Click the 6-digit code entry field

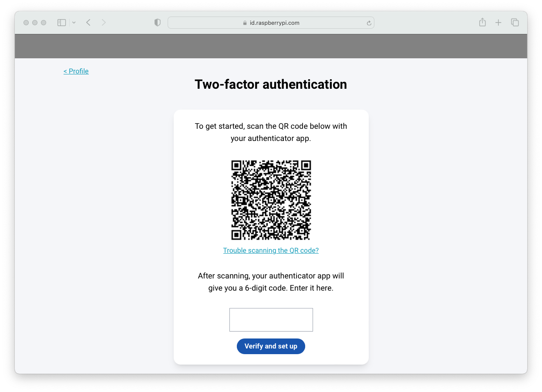[271, 319]
